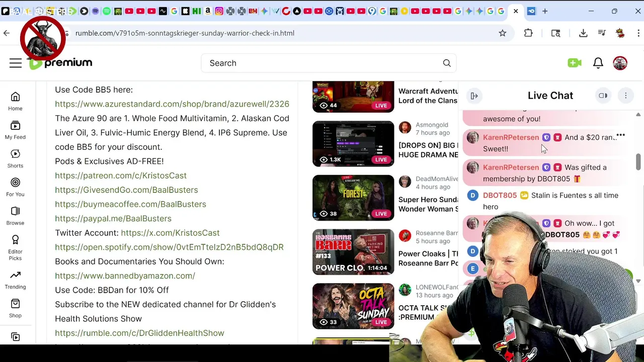Open the Roseanne Barr Power Cloaks thumbnail
Screen dimensions: 644x362
tap(353, 252)
